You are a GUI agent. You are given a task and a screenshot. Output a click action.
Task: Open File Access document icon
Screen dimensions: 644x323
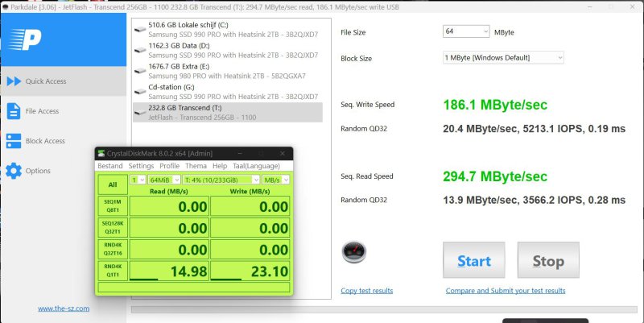click(14, 111)
